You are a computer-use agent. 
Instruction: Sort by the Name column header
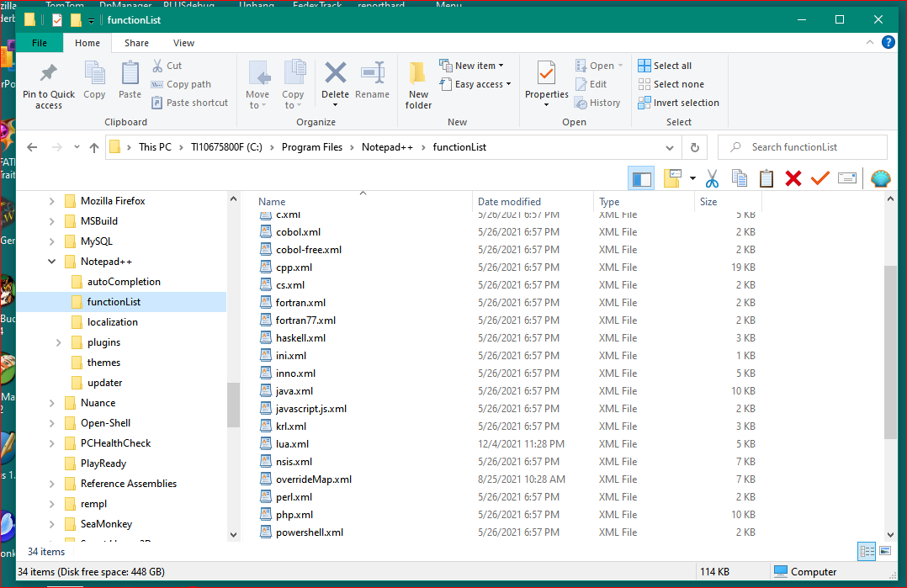pyautogui.click(x=272, y=201)
